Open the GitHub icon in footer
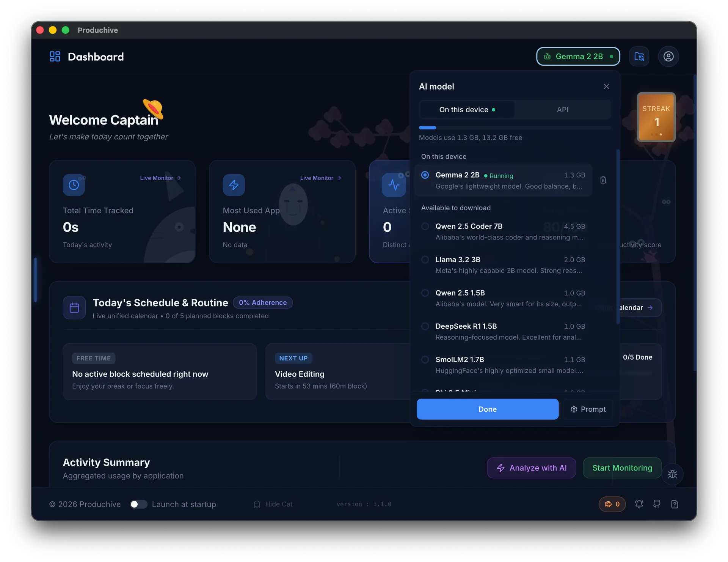Screen dimensions: 728x562 [657, 504]
